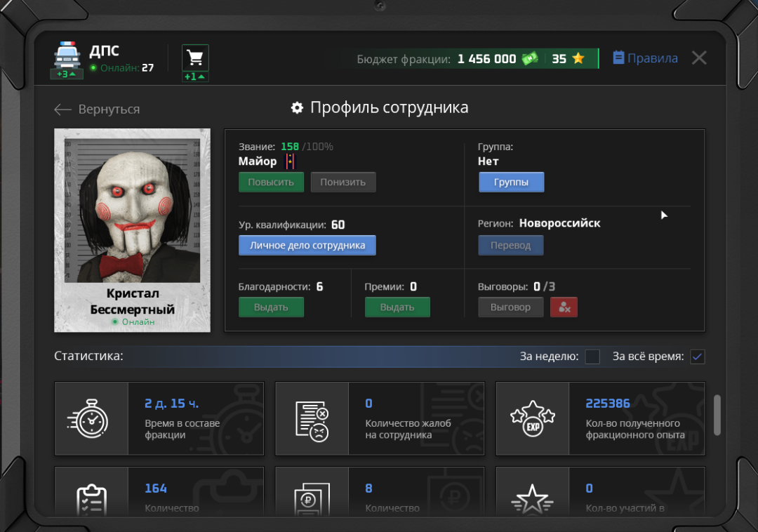This screenshot has width=758, height=532.
Task: Click the major rank insignia icon
Action: click(x=289, y=162)
